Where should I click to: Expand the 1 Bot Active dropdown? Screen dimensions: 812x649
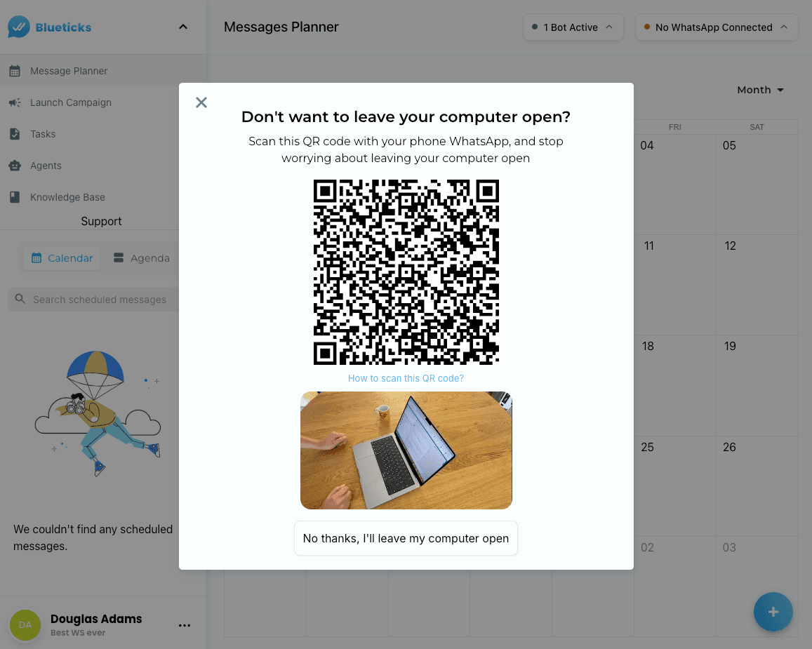pyautogui.click(x=573, y=27)
